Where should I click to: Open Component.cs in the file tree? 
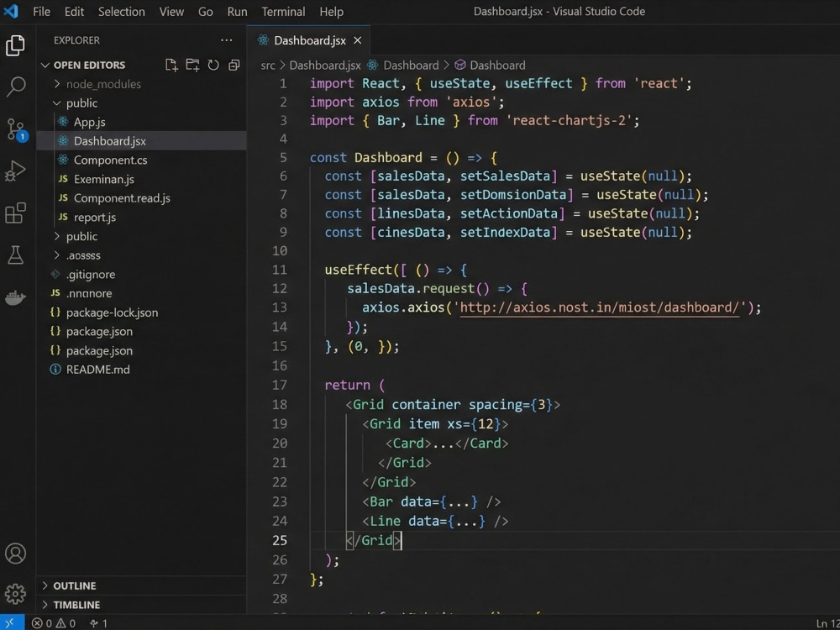[x=110, y=160]
